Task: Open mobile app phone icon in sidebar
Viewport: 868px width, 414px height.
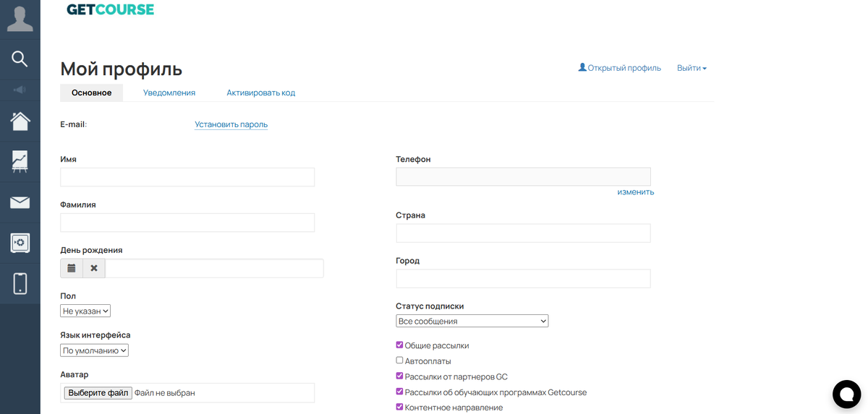Action: pyautogui.click(x=20, y=283)
